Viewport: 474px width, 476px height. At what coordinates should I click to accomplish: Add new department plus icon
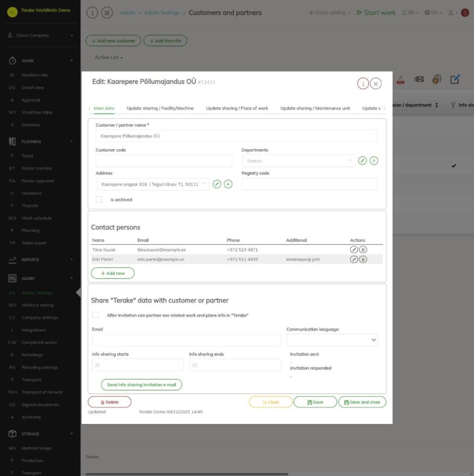coord(374,160)
